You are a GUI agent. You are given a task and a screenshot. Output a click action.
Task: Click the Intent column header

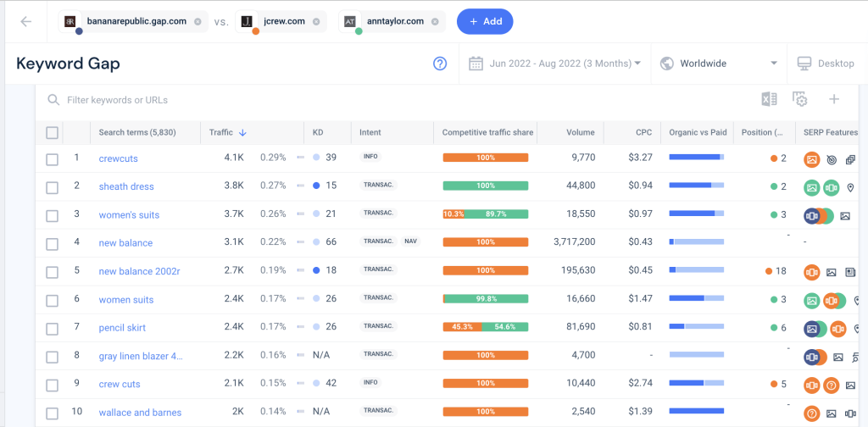[370, 133]
